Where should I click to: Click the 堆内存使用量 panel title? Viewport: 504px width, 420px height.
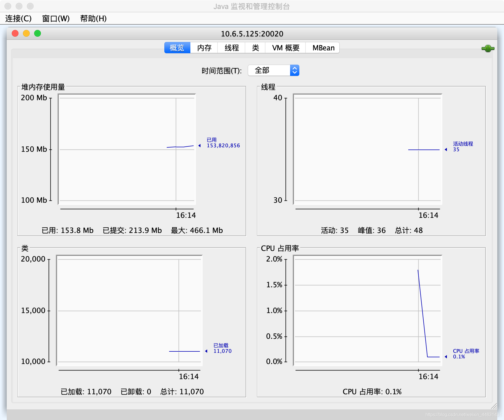[43, 87]
